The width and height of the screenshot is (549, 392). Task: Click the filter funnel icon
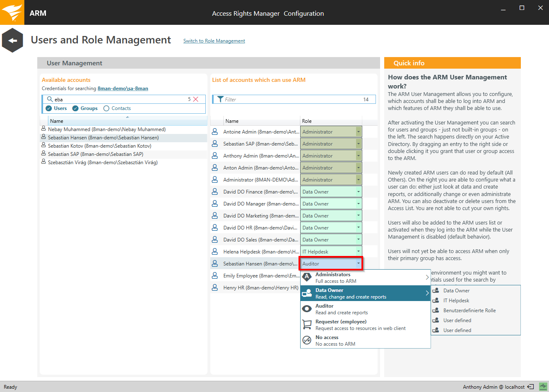pos(220,100)
